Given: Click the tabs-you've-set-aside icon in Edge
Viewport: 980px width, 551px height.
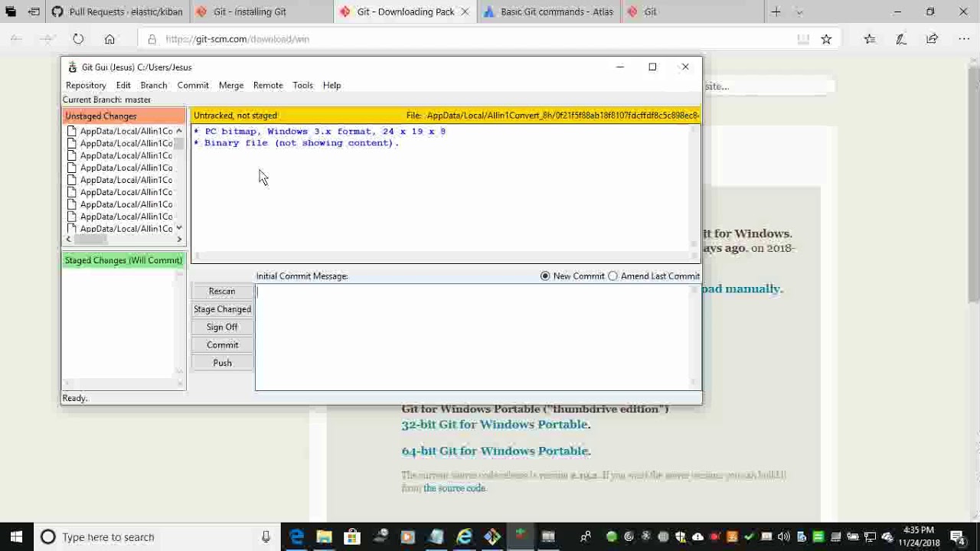Looking at the screenshot, I should click(x=11, y=11).
